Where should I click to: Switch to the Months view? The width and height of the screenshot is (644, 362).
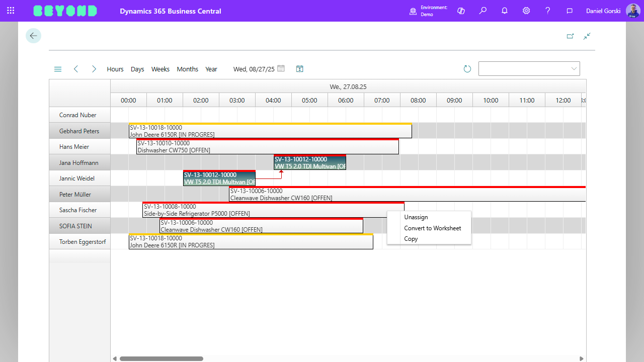point(187,69)
